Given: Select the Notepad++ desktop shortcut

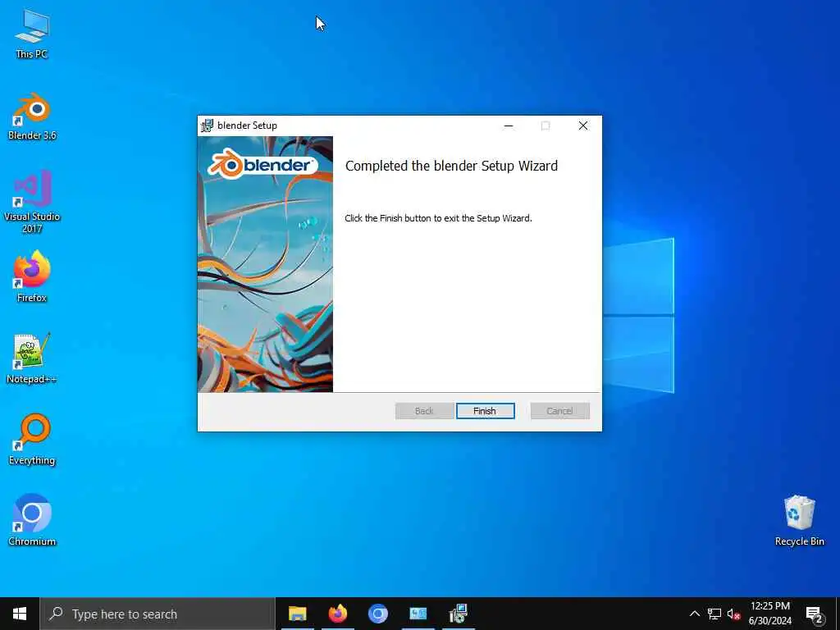Looking at the screenshot, I should click(32, 358).
